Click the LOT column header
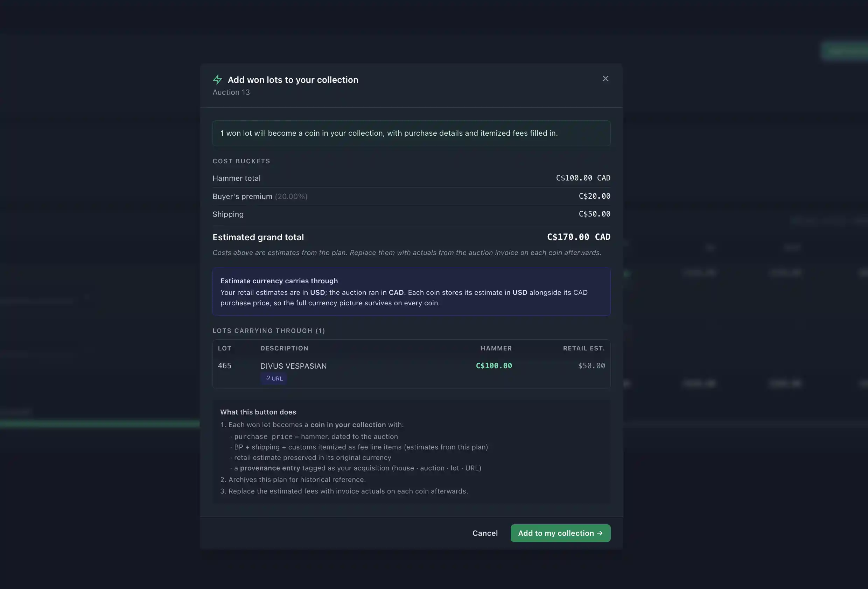 point(224,348)
